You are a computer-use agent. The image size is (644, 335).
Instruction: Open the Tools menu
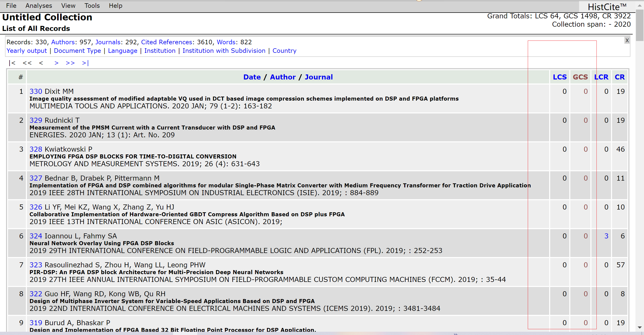pyautogui.click(x=92, y=6)
